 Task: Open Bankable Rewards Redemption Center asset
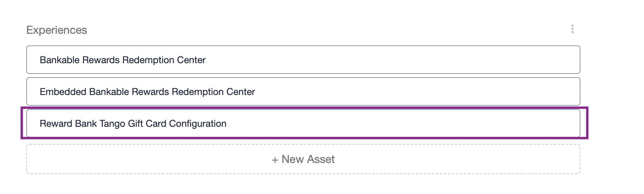coord(303,60)
